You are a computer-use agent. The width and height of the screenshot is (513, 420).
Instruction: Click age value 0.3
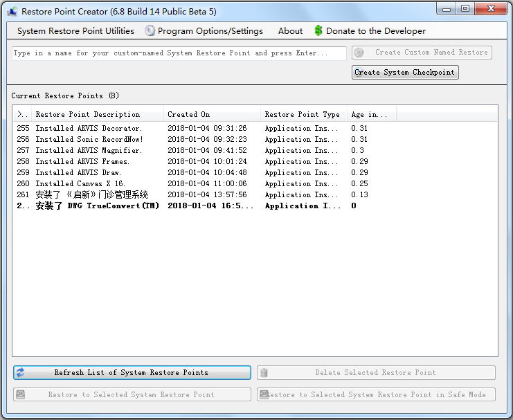[357, 150]
